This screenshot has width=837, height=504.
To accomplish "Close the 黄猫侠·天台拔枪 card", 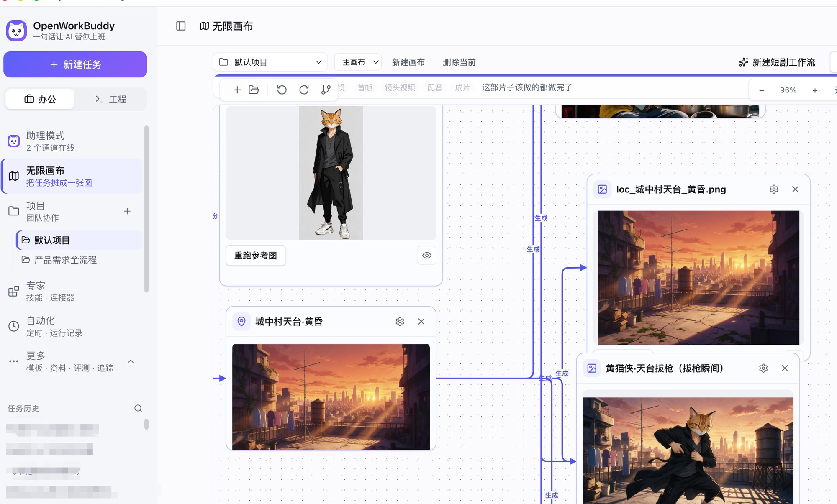I will (x=785, y=368).
